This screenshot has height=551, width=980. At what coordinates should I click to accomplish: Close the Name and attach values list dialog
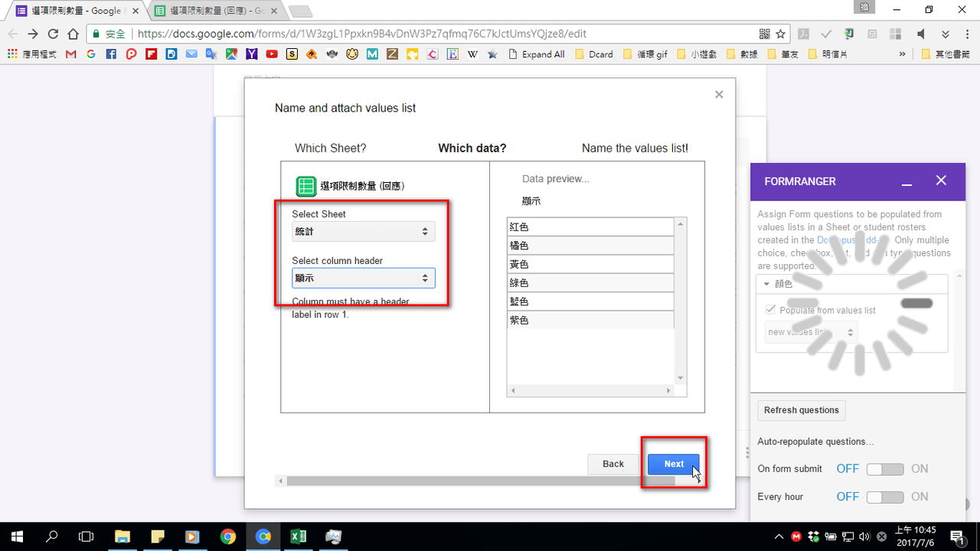point(719,95)
